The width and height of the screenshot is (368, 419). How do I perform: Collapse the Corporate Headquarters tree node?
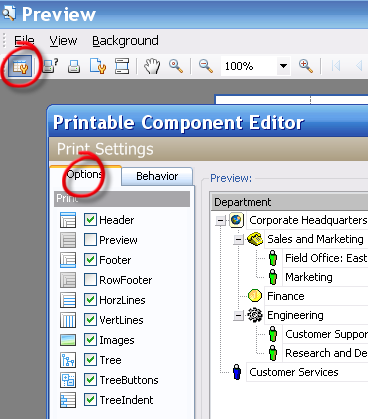click(220, 221)
